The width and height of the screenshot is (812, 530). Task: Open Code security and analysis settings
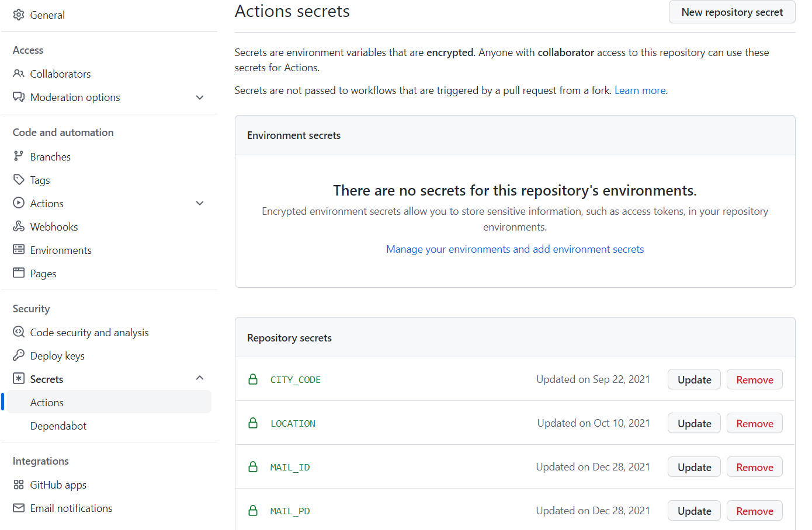pos(89,333)
